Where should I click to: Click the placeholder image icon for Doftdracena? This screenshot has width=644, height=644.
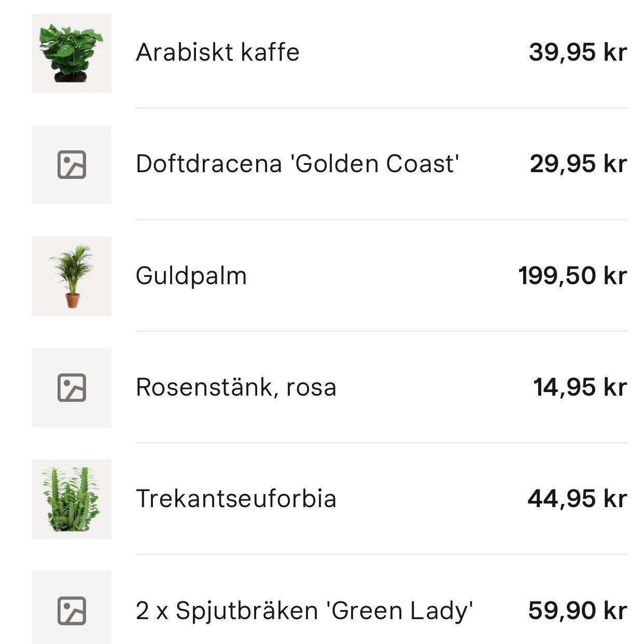tap(72, 164)
